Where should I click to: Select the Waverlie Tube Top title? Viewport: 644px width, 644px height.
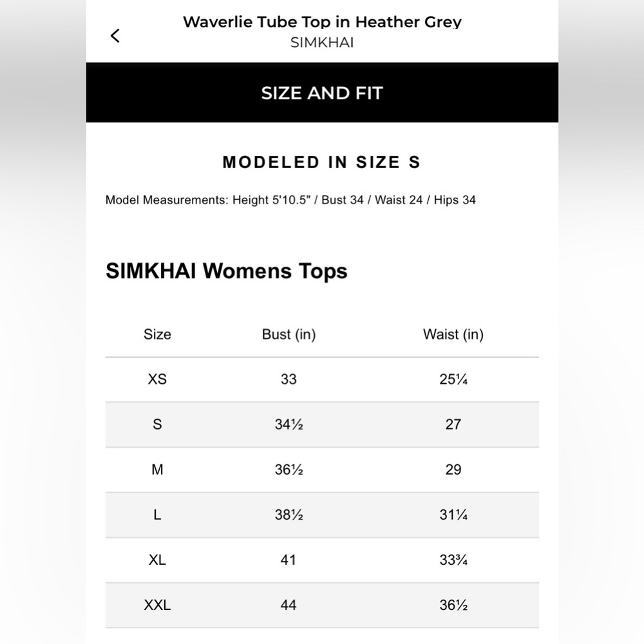[322, 22]
